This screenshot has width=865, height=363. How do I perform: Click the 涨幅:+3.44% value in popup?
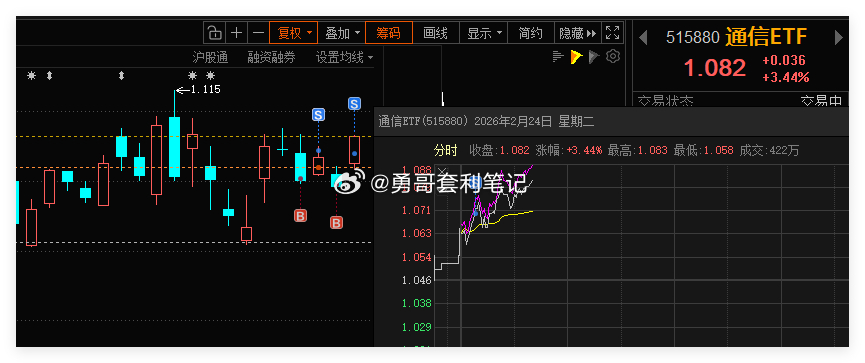click(569, 150)
